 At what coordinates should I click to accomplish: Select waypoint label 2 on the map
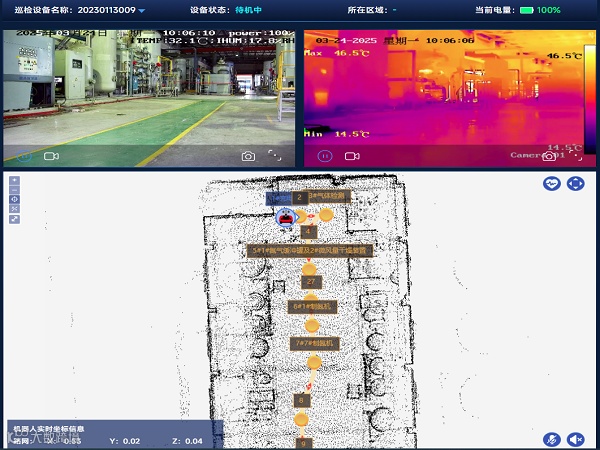pyautogui.click(x=300, y=198)
